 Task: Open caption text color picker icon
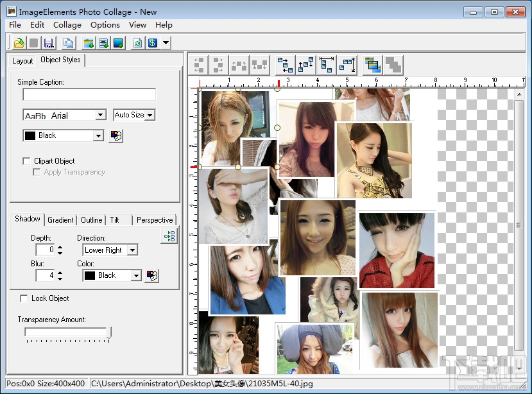click(x=116, y=136)
